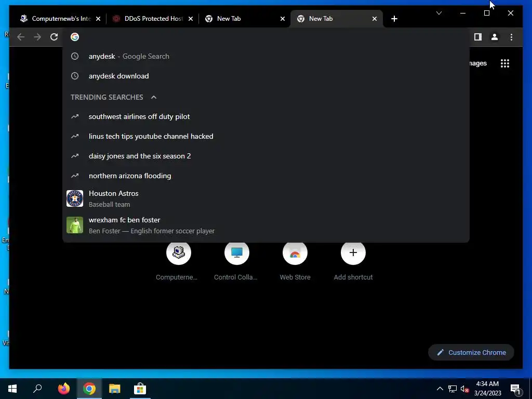532x399 pixels.
Task: Toggle the Chrome side panel
Action: [x=478, y=37]
